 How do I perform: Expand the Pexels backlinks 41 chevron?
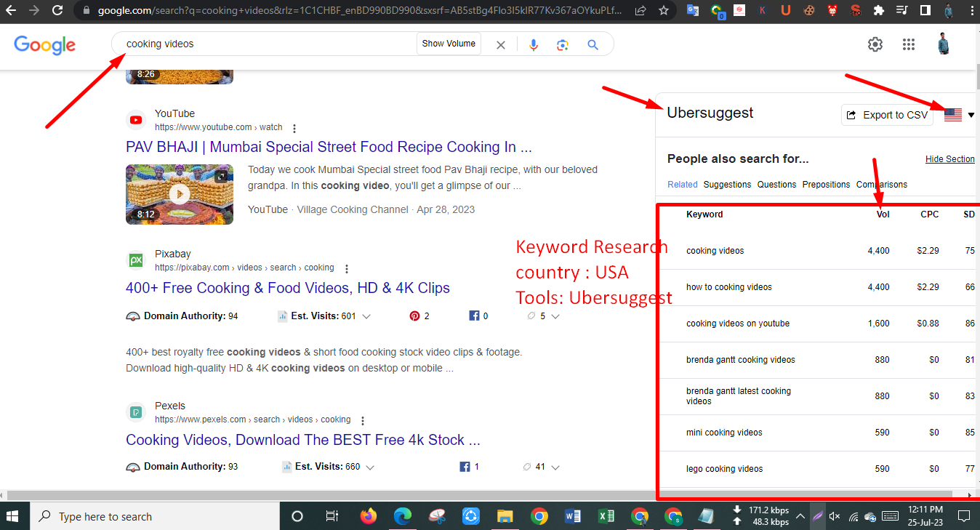click(555, 467)
